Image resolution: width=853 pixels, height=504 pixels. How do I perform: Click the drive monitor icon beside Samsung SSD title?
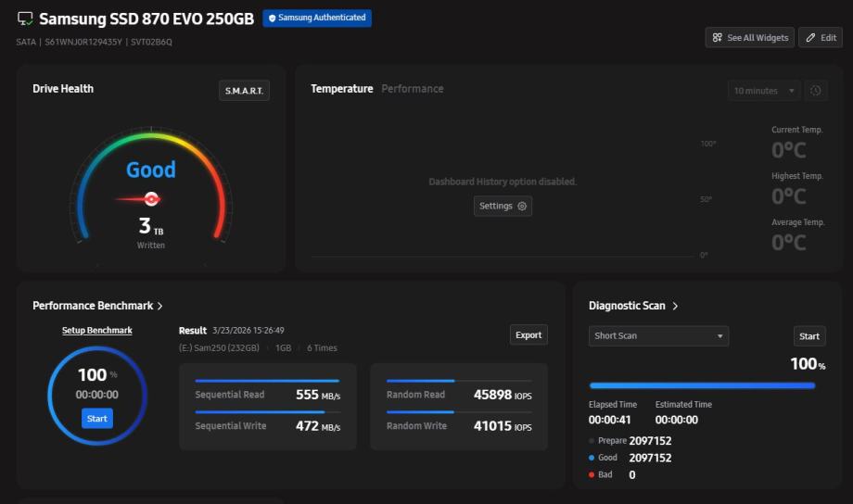tap(25, 19)
